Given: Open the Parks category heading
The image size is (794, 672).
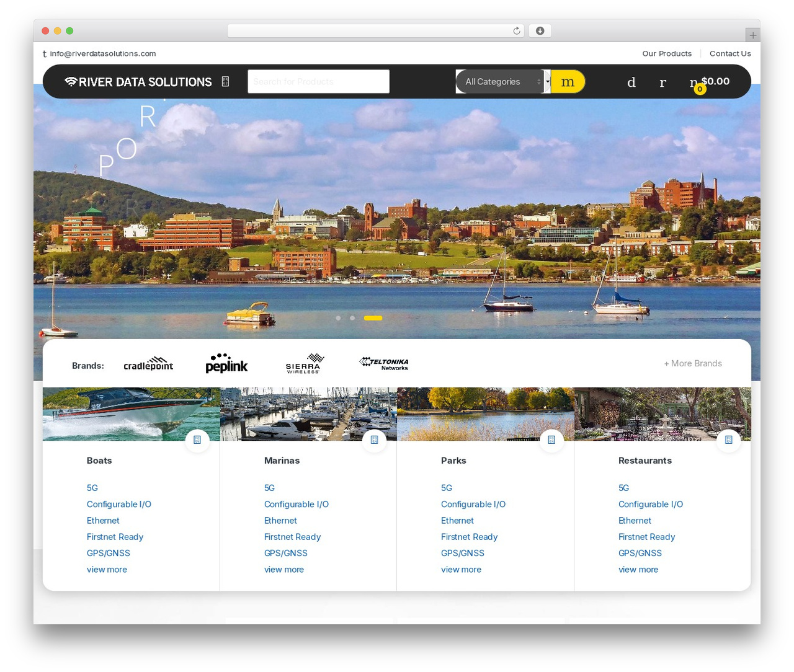Looking at the screenshot, I should click(453, 461).
